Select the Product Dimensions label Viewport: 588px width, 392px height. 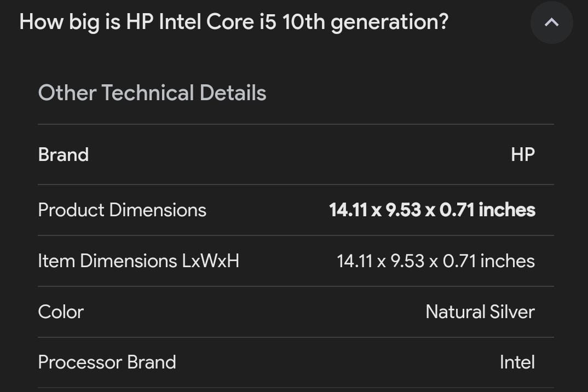coord(122,210)
